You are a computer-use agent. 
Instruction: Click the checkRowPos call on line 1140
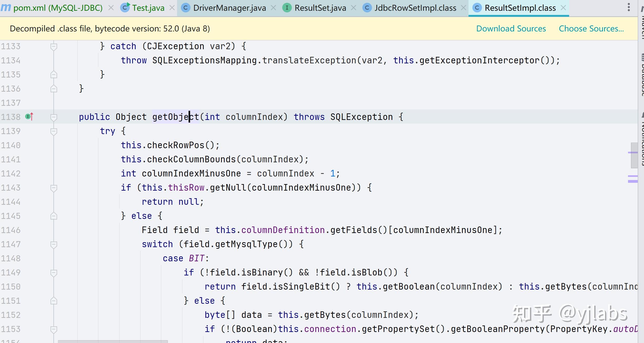coord(175,145)
